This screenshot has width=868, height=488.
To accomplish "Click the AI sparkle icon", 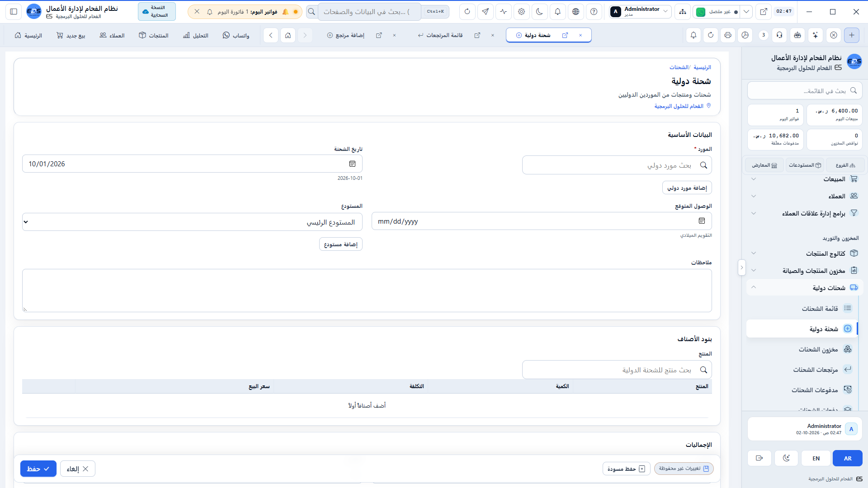I will pos(815,35).
